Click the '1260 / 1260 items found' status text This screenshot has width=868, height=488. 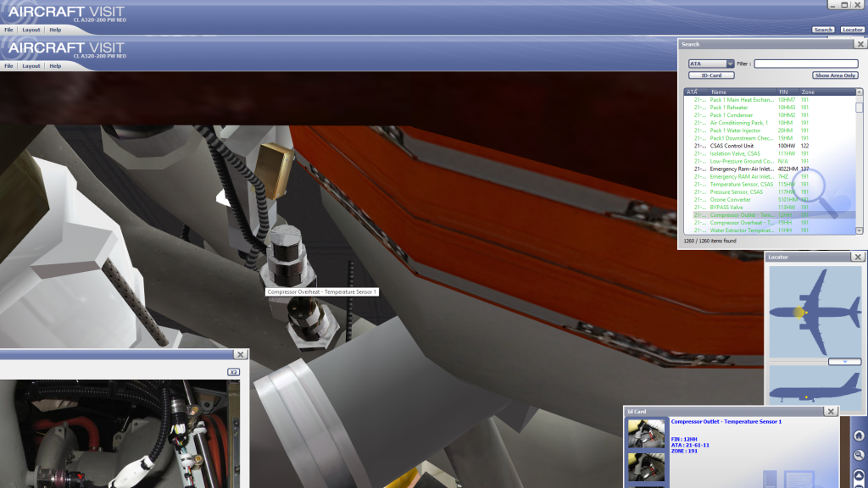pyautogui.click(x=710, y=241)
